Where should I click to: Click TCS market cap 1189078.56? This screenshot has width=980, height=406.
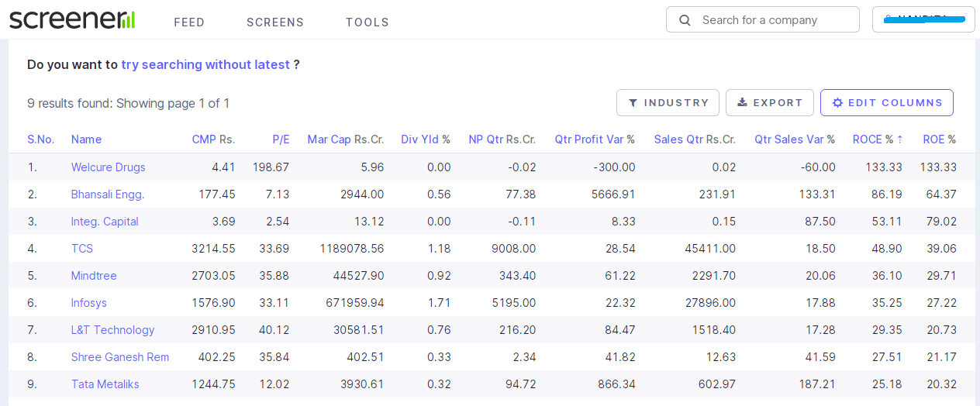(x=351, y=249)
